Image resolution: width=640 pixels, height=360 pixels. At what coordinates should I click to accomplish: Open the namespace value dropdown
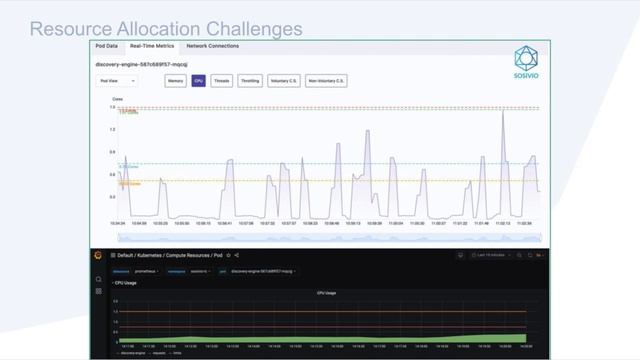coord(200,271)
